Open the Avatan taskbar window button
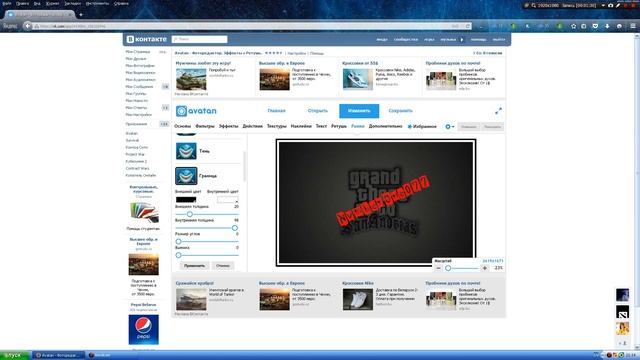 [58, 355]
